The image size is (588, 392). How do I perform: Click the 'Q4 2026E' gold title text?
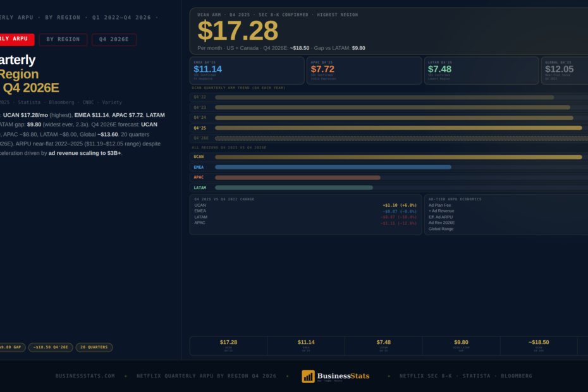click(31, 88)
